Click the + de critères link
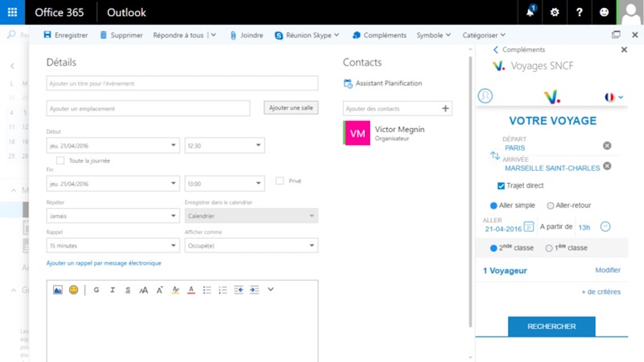Screen dimensions: 644x362 point(601,292)
